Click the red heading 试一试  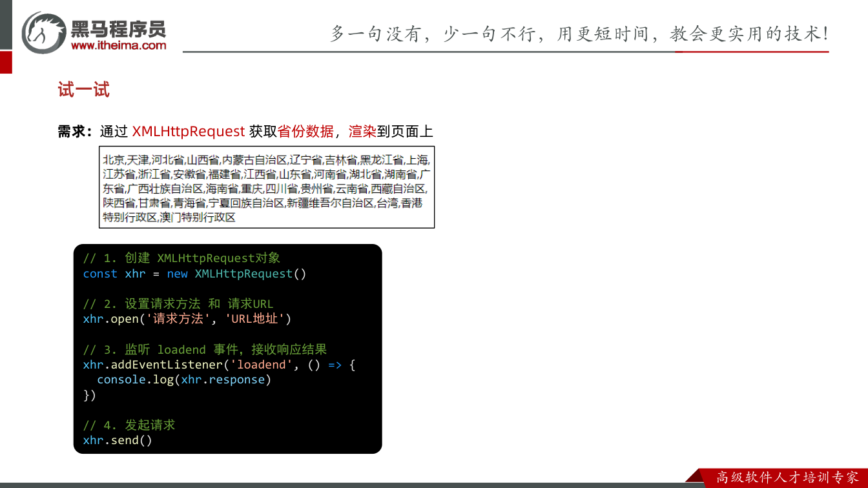84,90
